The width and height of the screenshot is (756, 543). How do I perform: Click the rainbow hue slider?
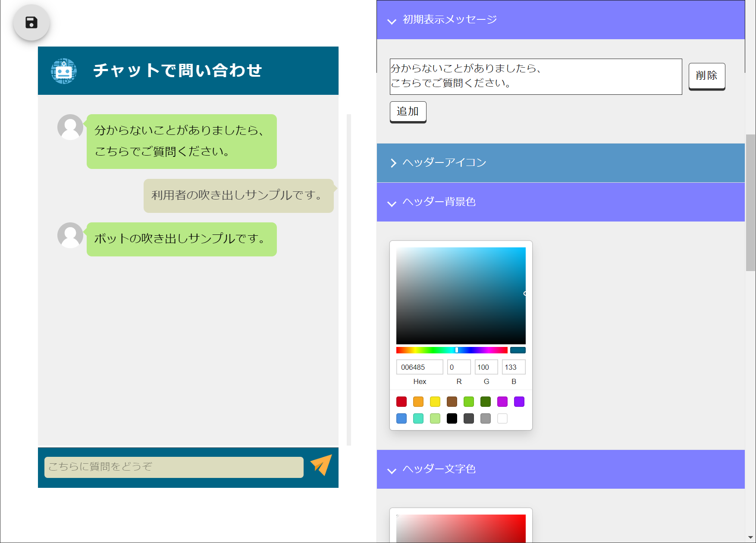click(x=452, y=350)
